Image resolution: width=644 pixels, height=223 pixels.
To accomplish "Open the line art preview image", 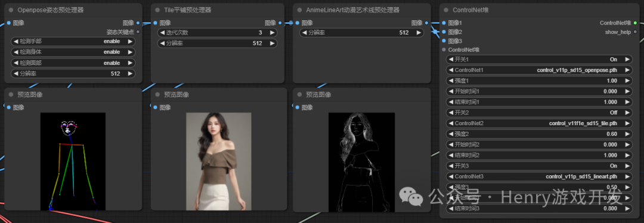I will (x=361, y=162).
